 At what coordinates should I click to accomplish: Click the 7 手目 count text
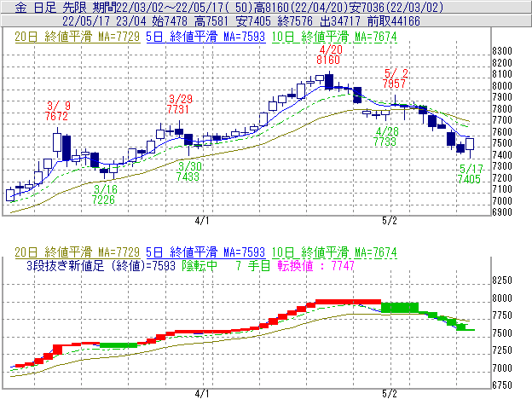252,265
